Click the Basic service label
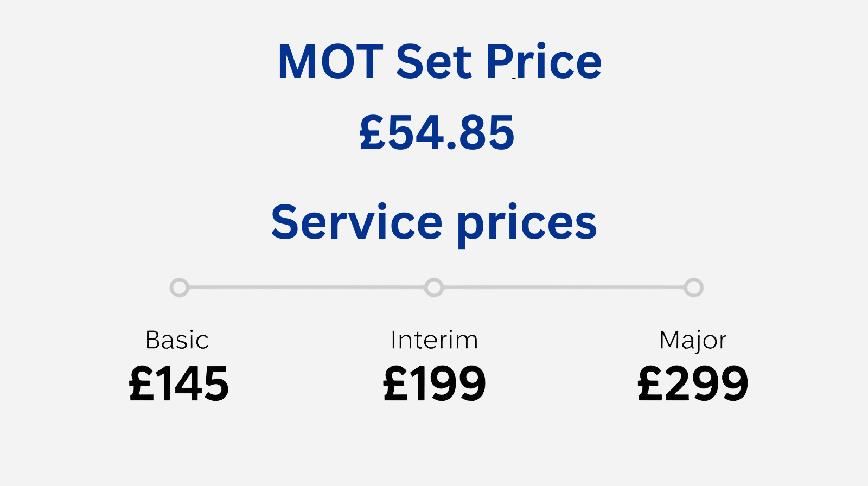 click(177, 341)
